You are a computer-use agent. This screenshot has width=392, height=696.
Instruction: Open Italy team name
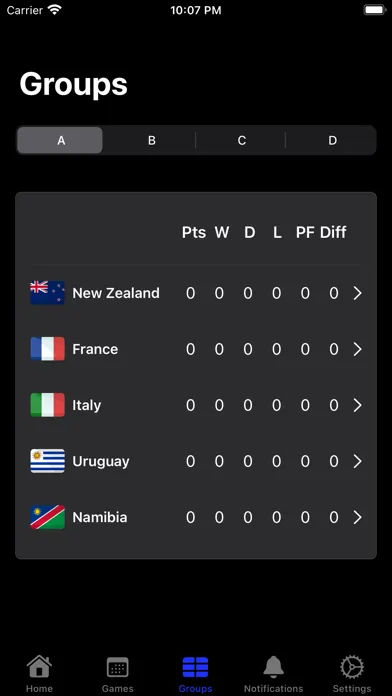point(87,405)
